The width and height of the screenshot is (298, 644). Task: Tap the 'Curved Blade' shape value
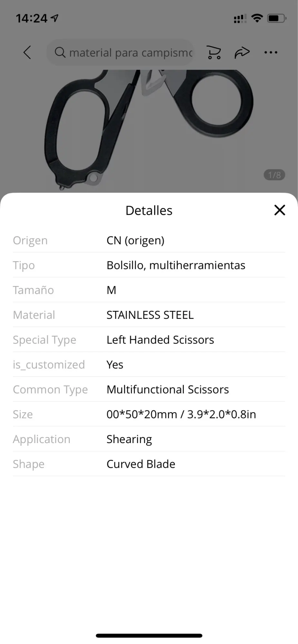click(141, 464)
